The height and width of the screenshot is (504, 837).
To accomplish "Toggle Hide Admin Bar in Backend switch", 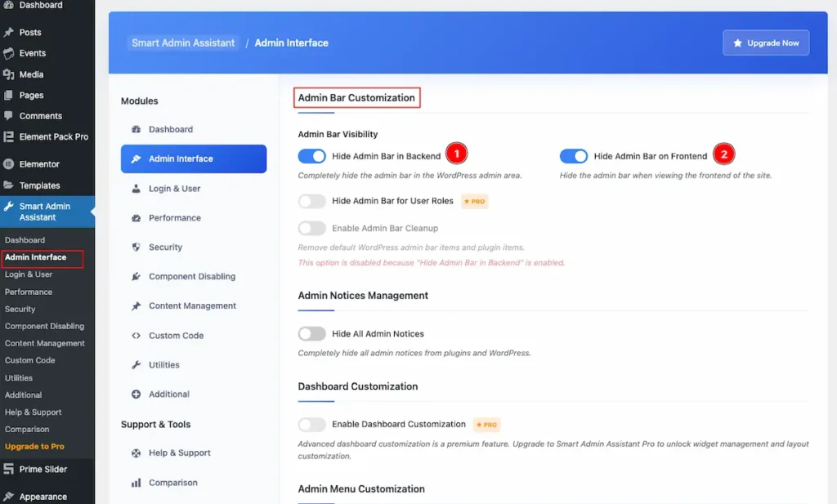I will click(x=311, y=156).
